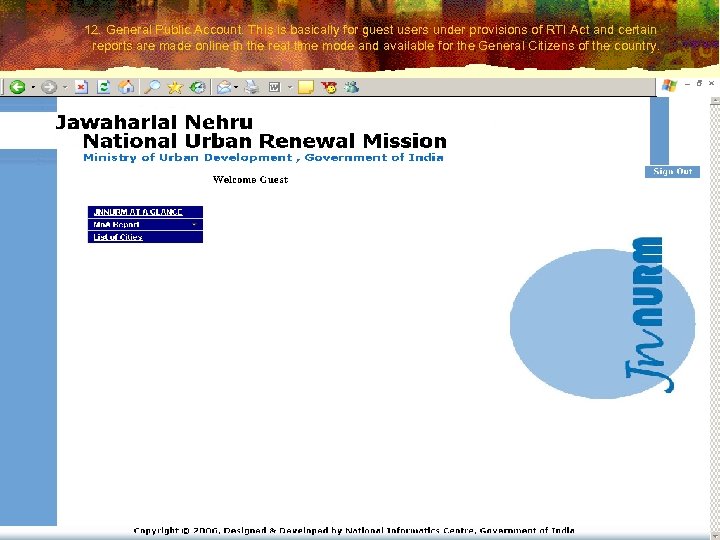The image size is (720, 540).
Task: Open the Edit with Word dropdown arrow
Action: point(290,87)
